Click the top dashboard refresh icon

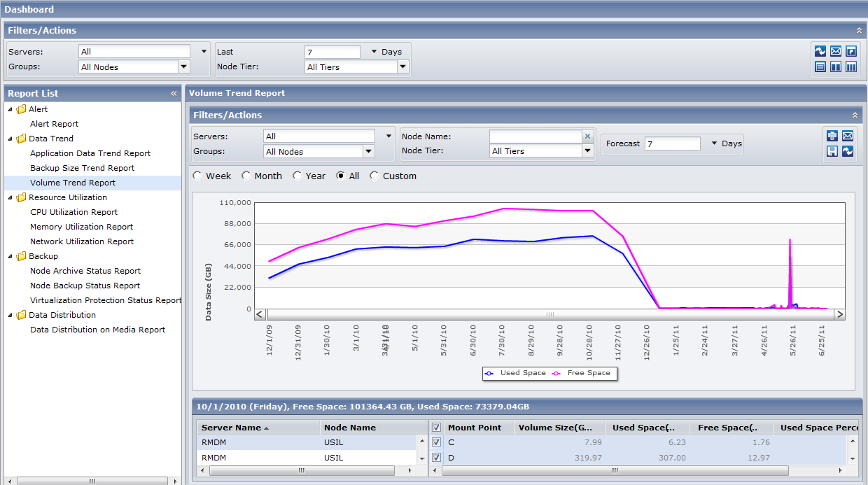point(820,52)
